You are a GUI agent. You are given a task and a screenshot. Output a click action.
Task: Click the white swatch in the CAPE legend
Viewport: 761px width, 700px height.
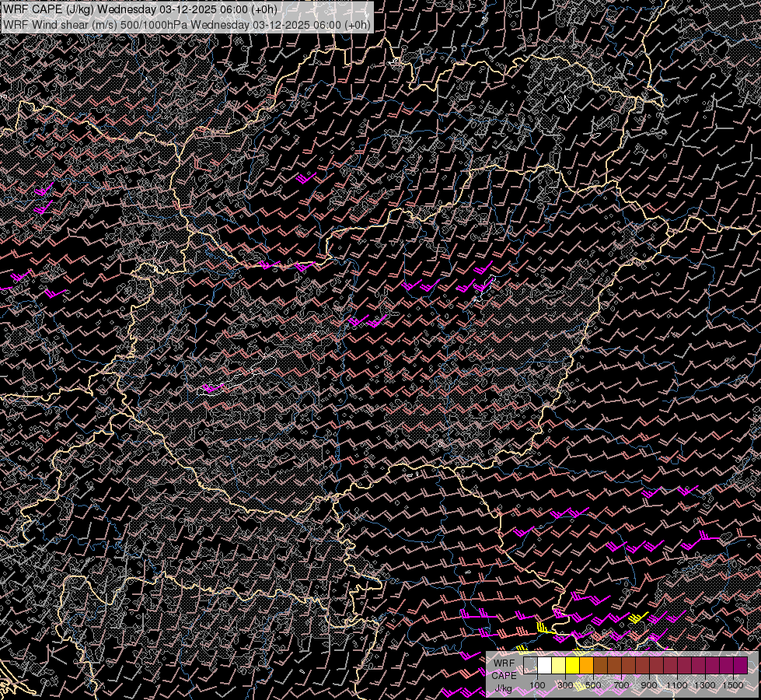(x=545, y=665)
